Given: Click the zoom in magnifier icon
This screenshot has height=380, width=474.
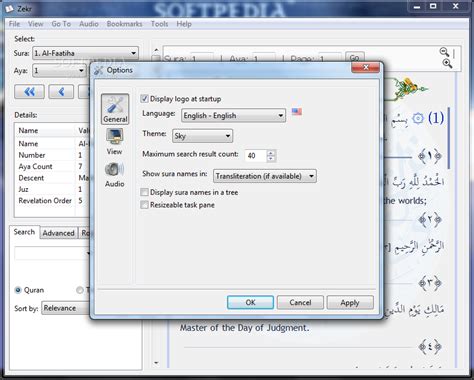Looking at the screenshot, I should (x=447, y=63).
